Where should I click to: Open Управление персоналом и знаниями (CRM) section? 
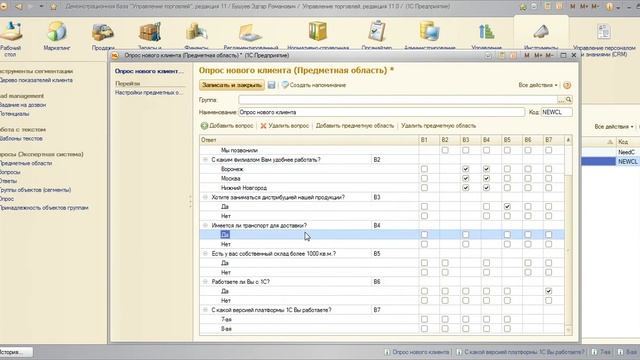pos(603,40)
